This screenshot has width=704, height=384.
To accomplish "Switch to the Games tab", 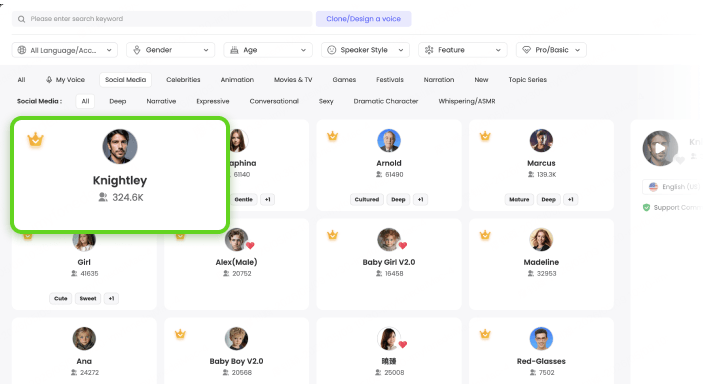I will (344, 79).
